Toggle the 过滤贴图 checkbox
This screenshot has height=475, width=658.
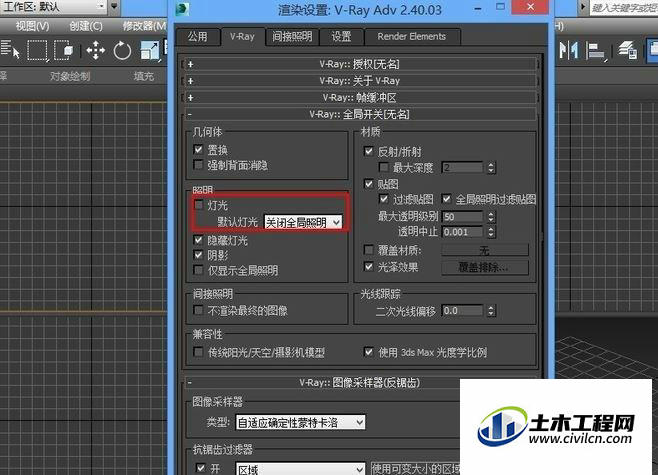pos(384,199)
